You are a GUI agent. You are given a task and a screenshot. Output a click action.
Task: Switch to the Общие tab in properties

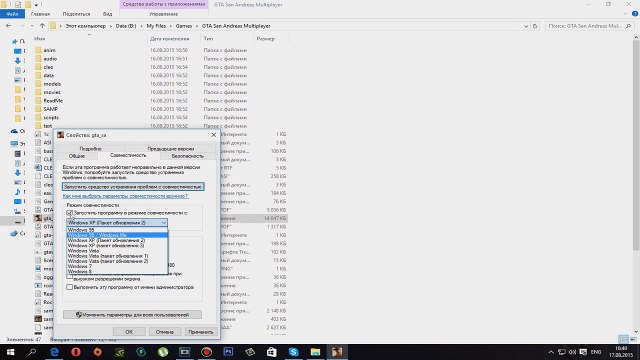77,156
